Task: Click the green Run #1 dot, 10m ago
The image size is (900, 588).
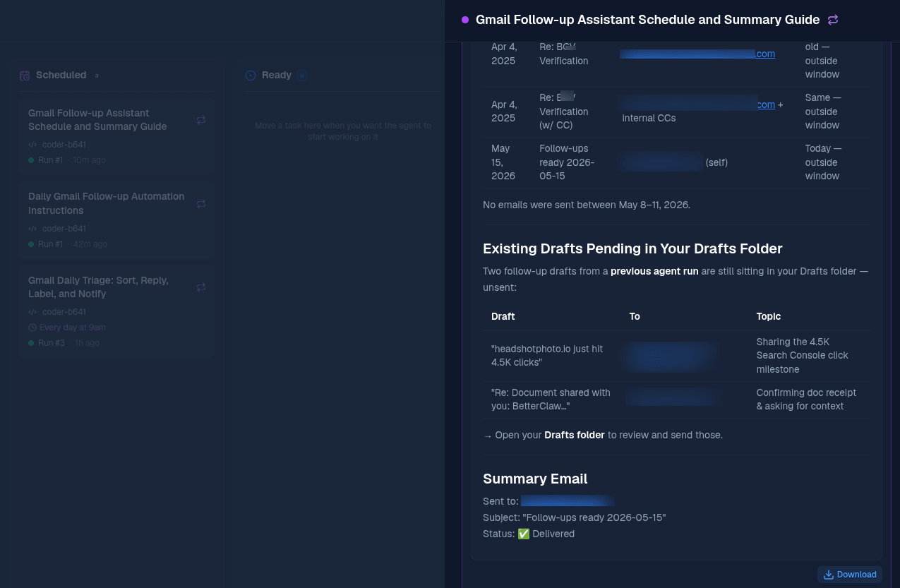Action: coord(31,160)
